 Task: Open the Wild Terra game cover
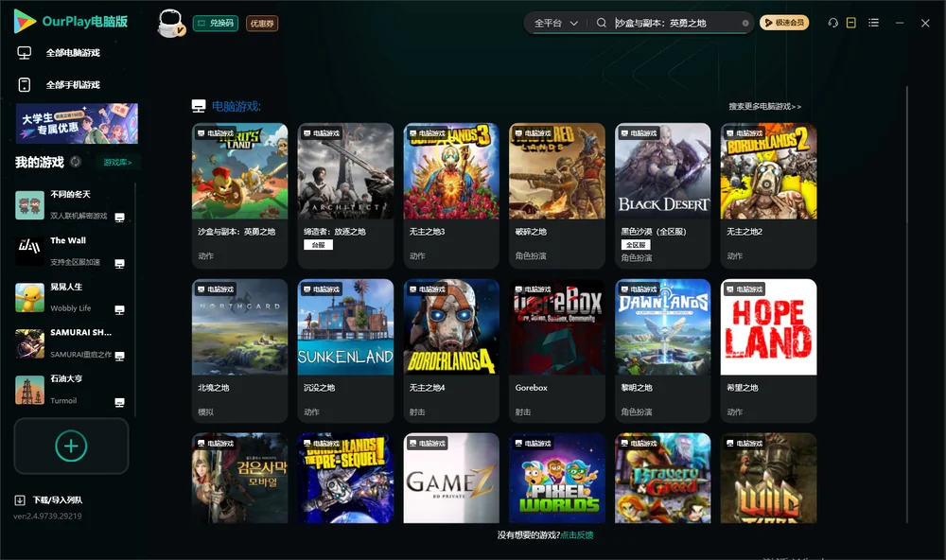(x=768, y=478)
